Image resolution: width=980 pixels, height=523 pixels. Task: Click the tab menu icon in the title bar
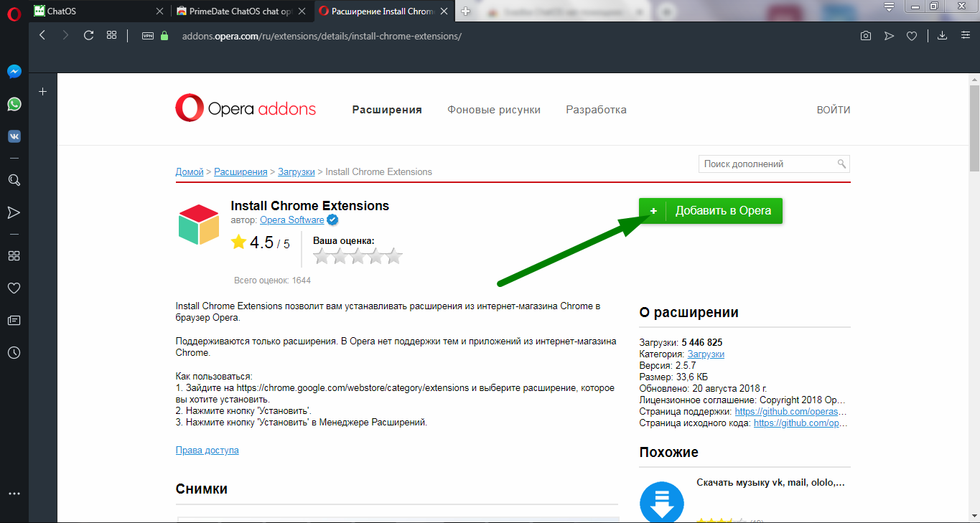tap(889, 7)
